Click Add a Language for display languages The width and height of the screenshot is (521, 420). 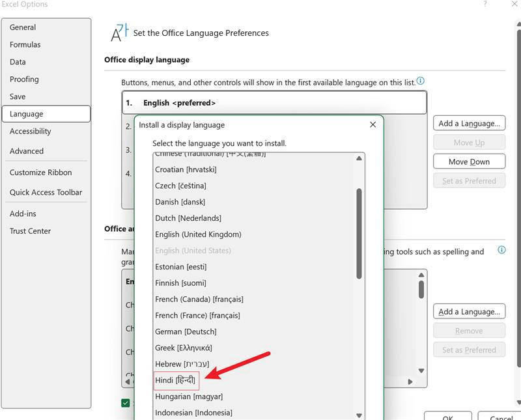coord(469,122)
